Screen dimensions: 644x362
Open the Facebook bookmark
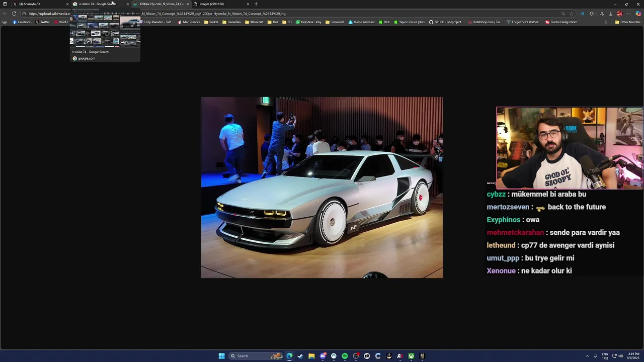tap(22, 22)
